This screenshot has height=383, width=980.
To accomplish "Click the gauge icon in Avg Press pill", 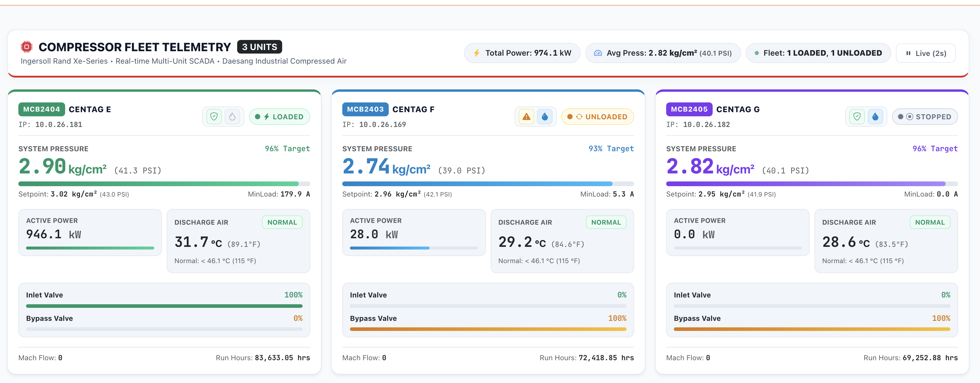I will click(598, 53).
